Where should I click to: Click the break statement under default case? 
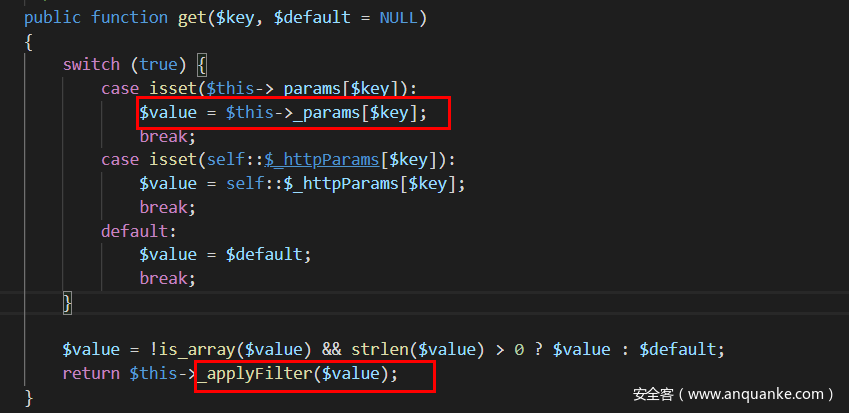pos(167,278)
